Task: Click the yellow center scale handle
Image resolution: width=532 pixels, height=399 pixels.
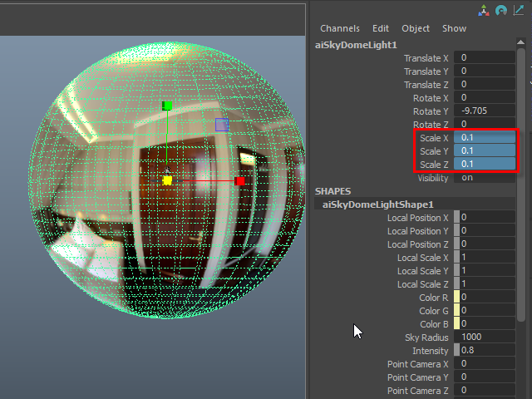Action: click(167, 180)
